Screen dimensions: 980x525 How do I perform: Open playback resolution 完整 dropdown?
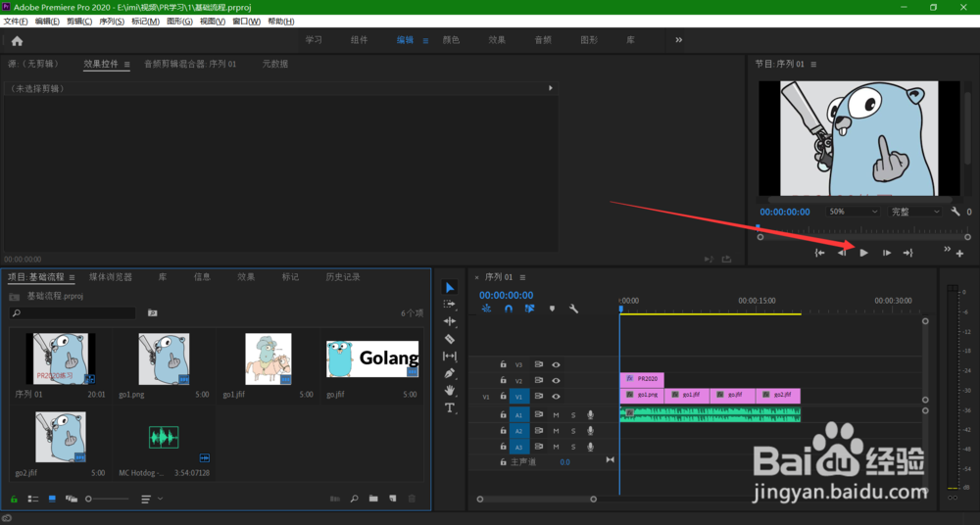(x=914, y=212)
